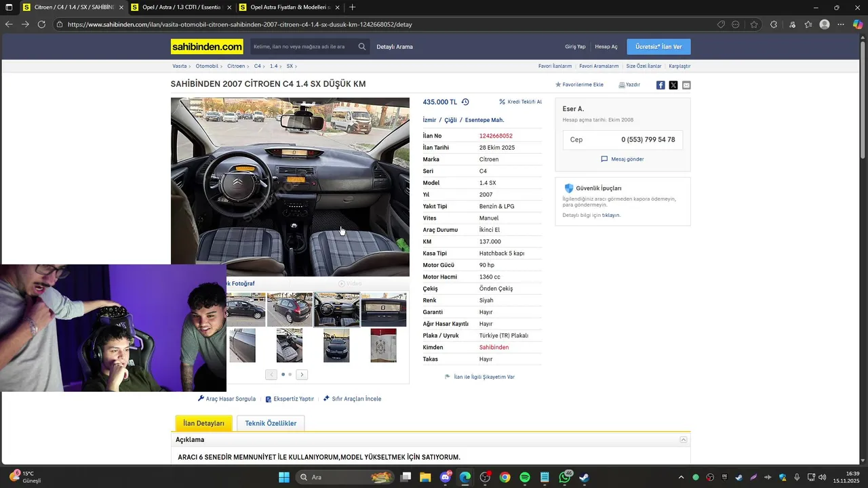Click the İzmir location link

tap(429, 120)
